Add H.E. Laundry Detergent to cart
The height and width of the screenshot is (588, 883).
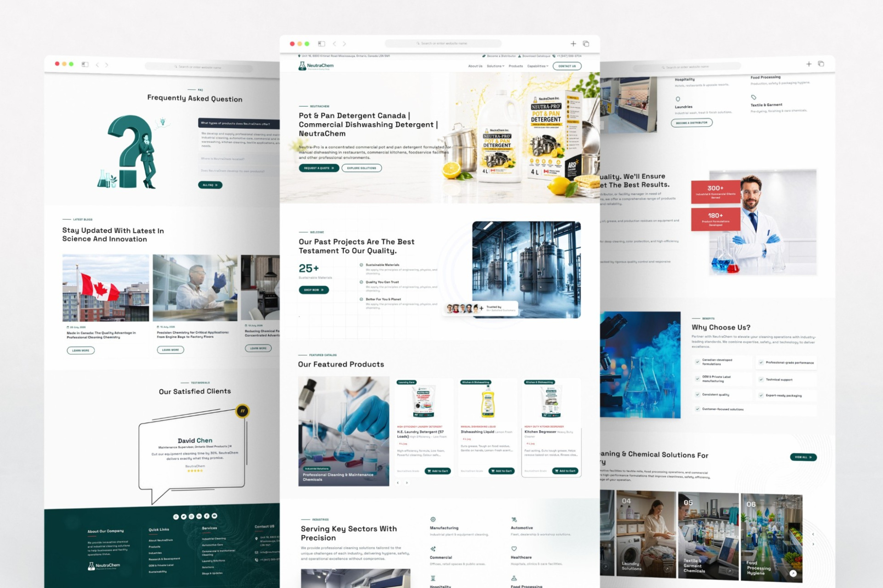pos(437,471)
